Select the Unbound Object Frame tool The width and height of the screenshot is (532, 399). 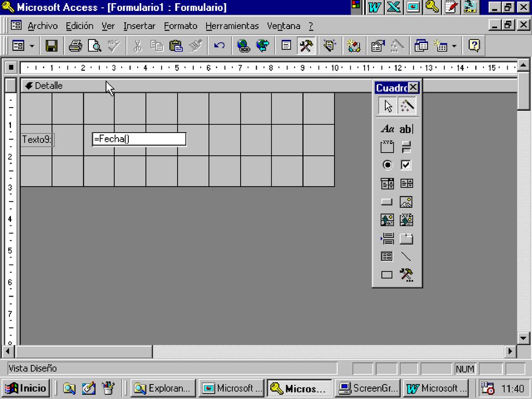coord(388,220)
